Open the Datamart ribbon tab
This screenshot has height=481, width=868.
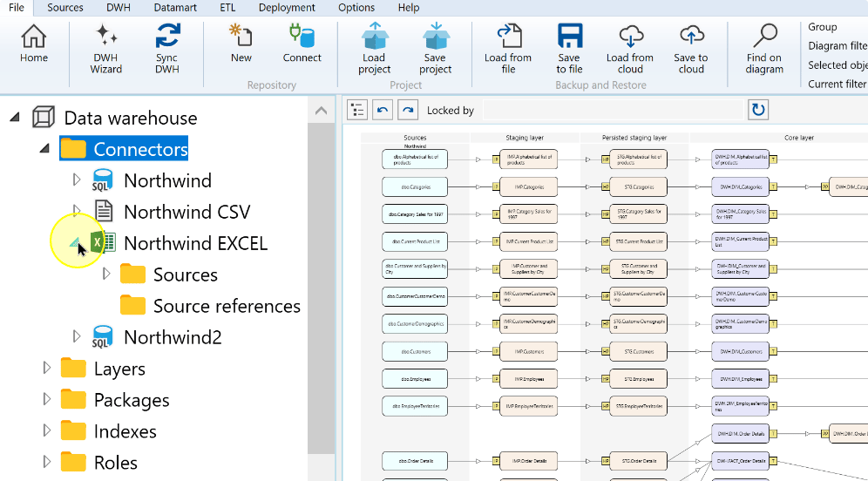point(175,8)
